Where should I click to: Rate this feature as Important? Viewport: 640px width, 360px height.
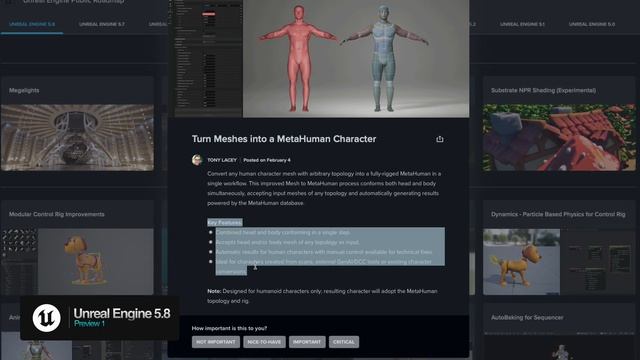click(x=307, y=342)
